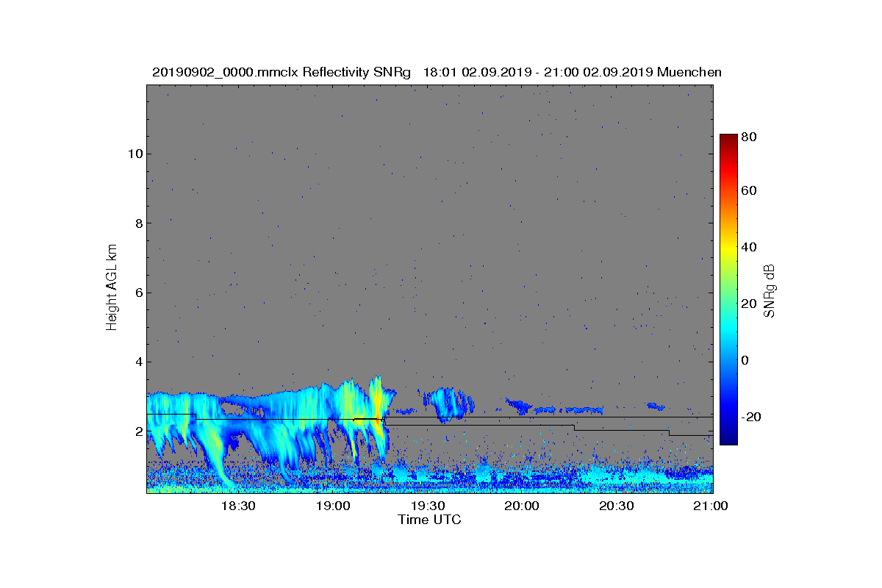Image resolution: width=882 pixels, height=588 pixels.
Task: Click the 20:30 time tick label
Action: coord(616,506)
